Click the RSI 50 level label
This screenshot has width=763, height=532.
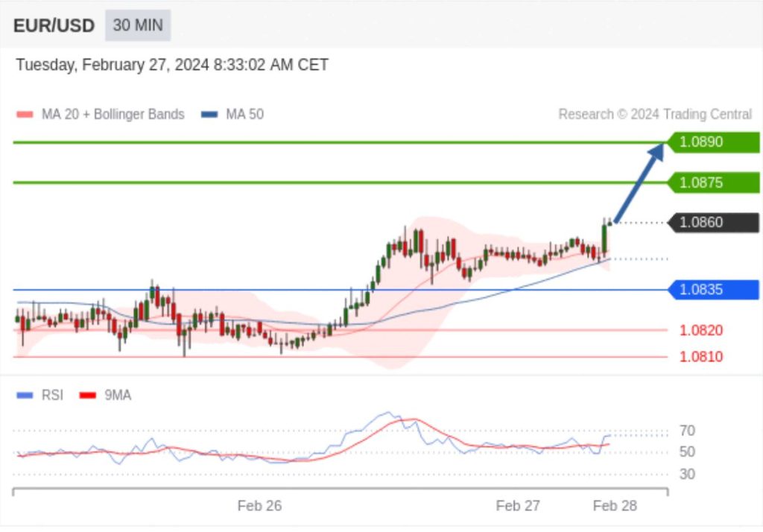click(x=687, y=452)
